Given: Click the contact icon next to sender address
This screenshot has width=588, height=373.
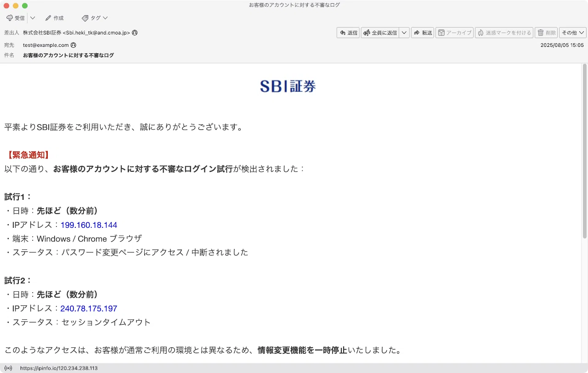Looking at the screenshot, I should 135,33.
